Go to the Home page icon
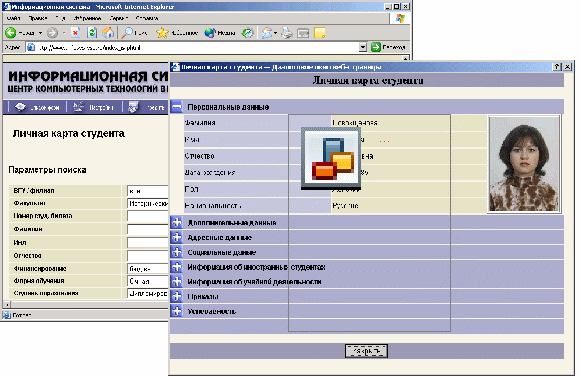 point(108,33)
